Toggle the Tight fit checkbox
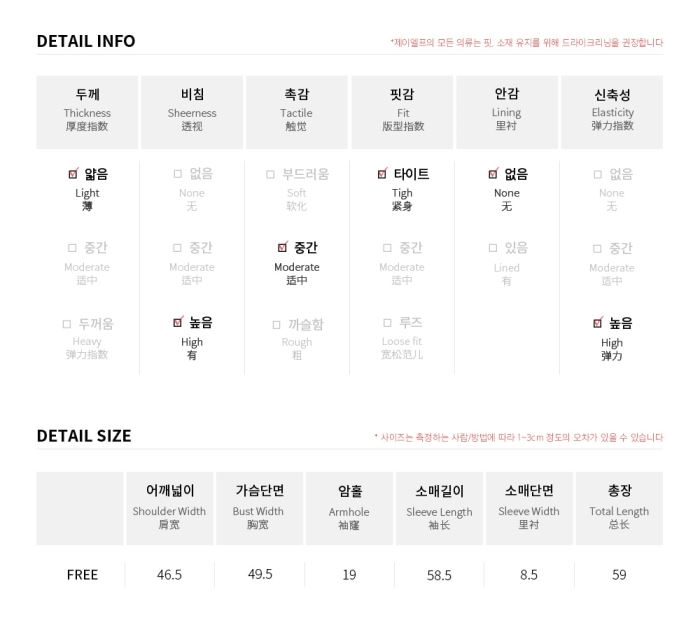700x625 pixels. [x=382, y=174]
